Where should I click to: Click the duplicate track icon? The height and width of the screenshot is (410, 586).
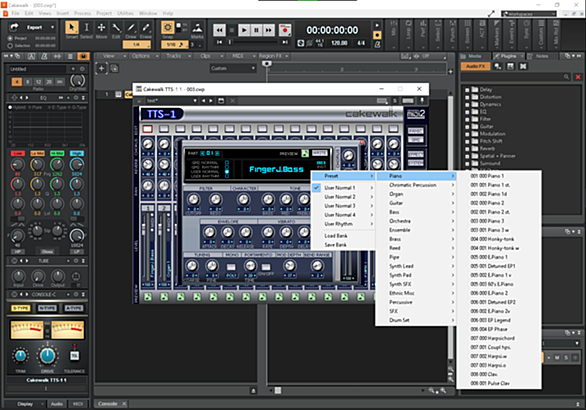(114, 68)
